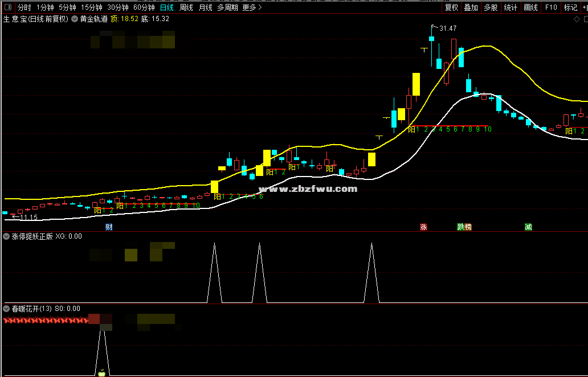Click the 春暖花开(13) indicator title
This screenshot has width=588, height=377.
pos(31,309)
